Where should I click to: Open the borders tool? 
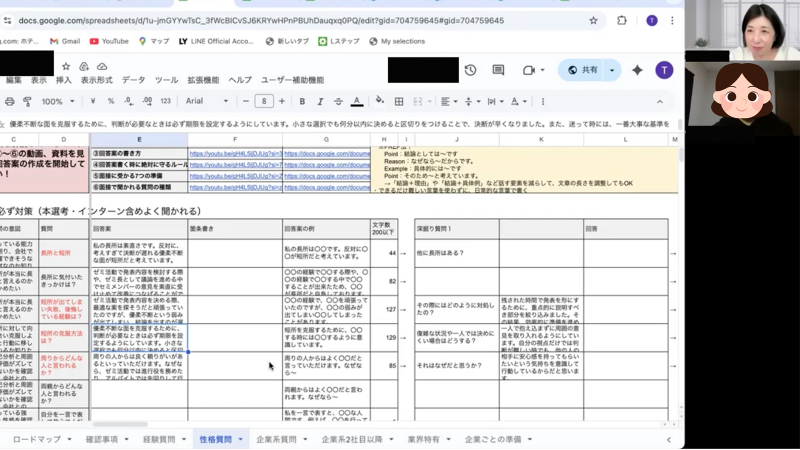point(399,102)
